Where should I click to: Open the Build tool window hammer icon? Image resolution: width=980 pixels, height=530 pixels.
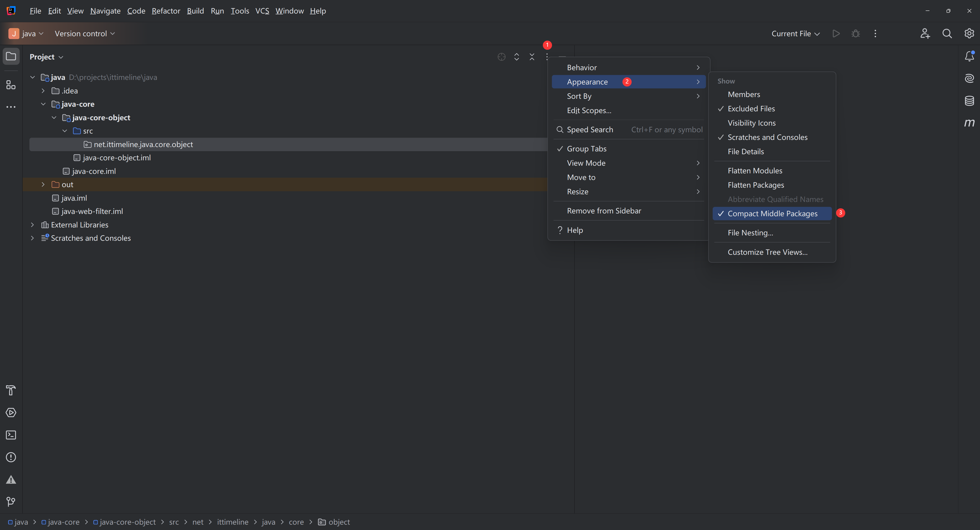[x=11, y=390]
